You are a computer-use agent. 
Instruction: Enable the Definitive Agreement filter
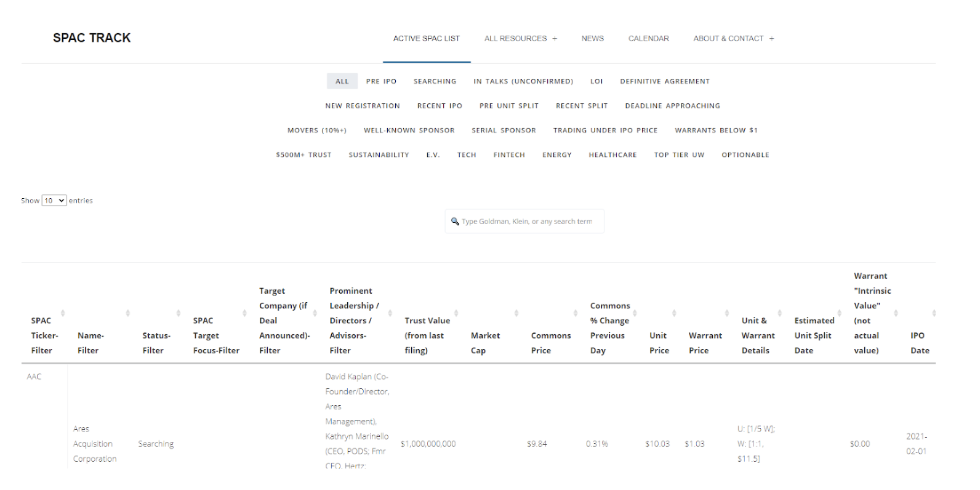[665, 81]
